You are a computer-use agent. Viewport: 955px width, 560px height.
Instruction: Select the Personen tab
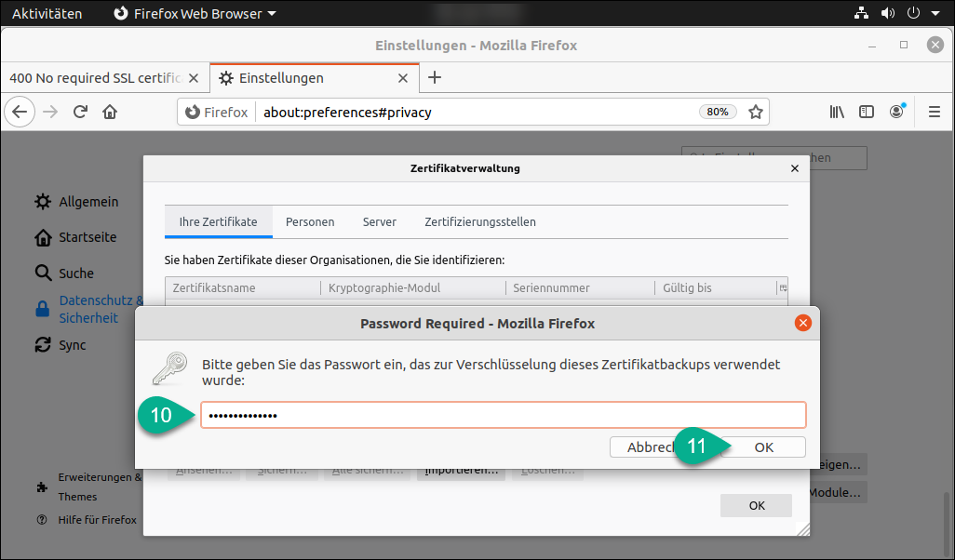pos(310,222)
